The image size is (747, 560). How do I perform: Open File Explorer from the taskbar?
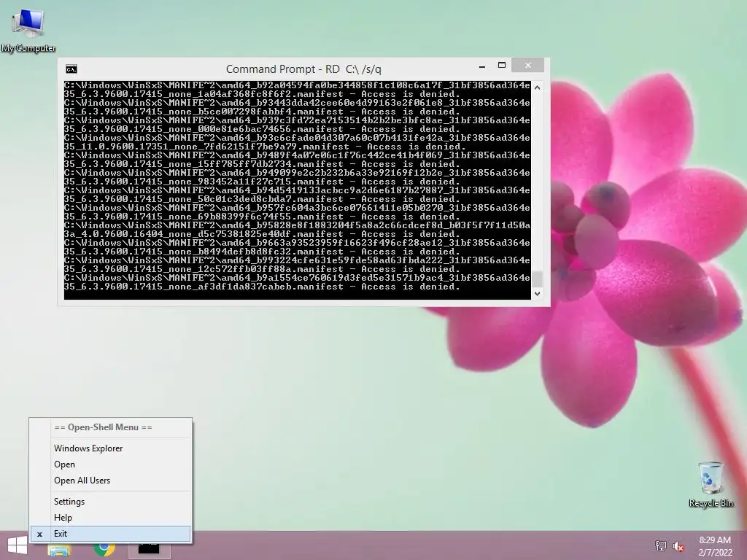pos(59,550)
